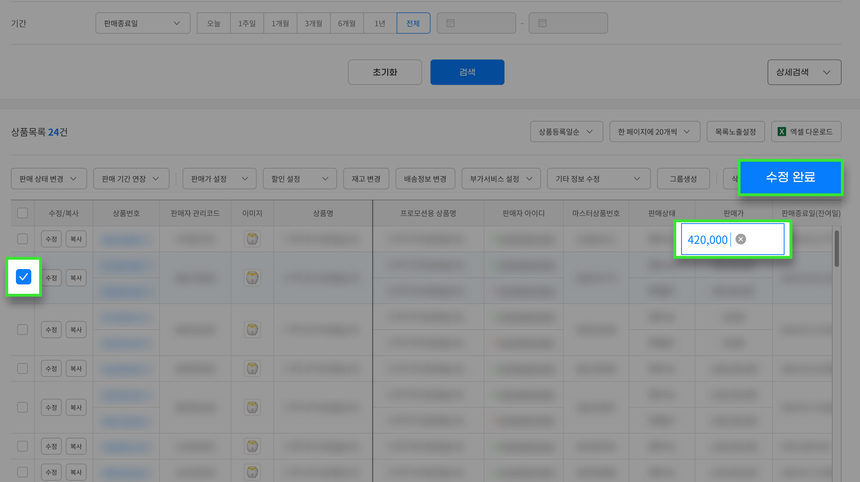
Task: Select the 1개월 period tab
Action: click(x=280, y=23)
